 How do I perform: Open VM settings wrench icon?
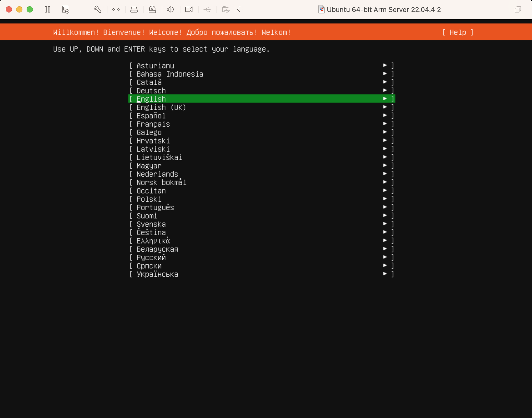[x=98, y=10]
